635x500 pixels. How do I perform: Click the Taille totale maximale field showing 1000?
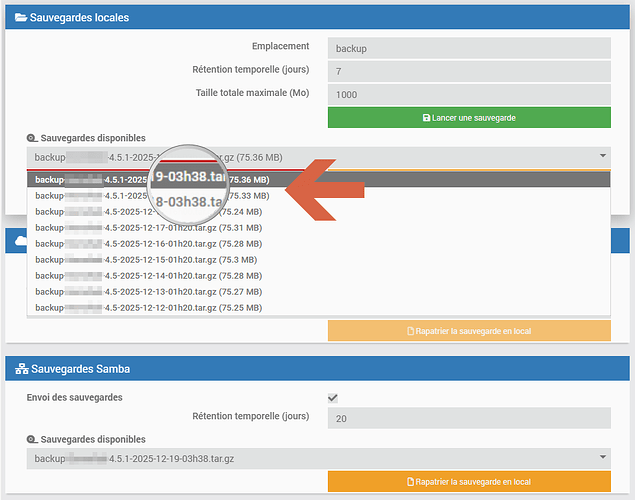[x=469, y=94]
